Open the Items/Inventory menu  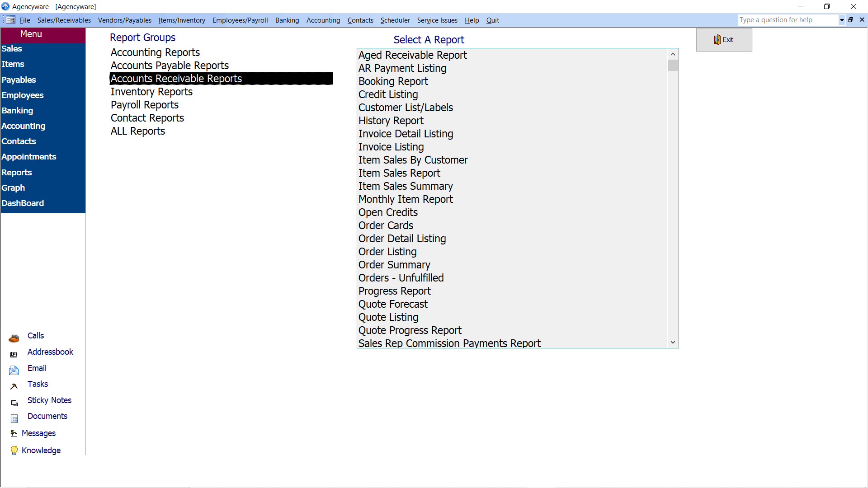point(182,20)
